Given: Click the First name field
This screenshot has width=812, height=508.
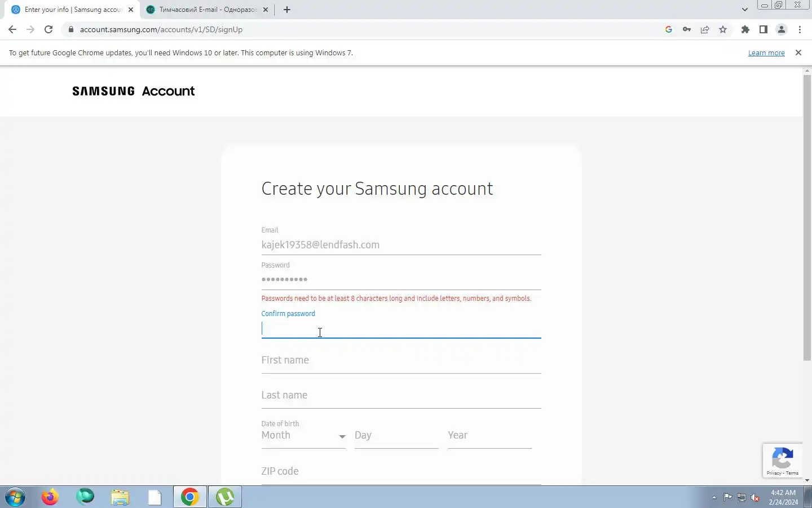Looking at the screenshot, I should (401, 360).
